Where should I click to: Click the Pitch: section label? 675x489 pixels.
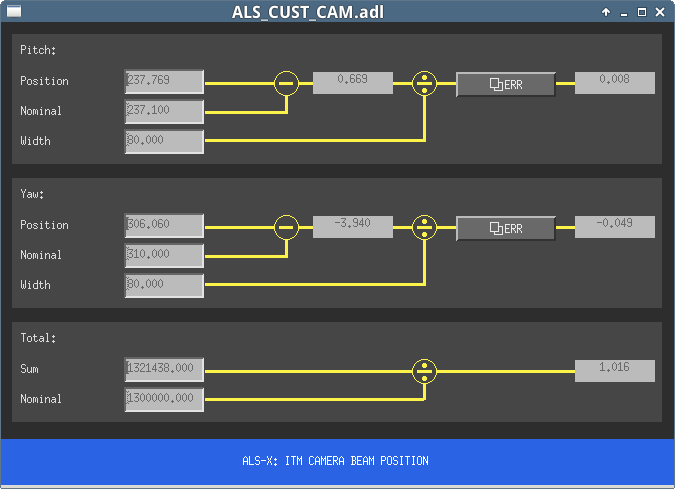(38, 50)
